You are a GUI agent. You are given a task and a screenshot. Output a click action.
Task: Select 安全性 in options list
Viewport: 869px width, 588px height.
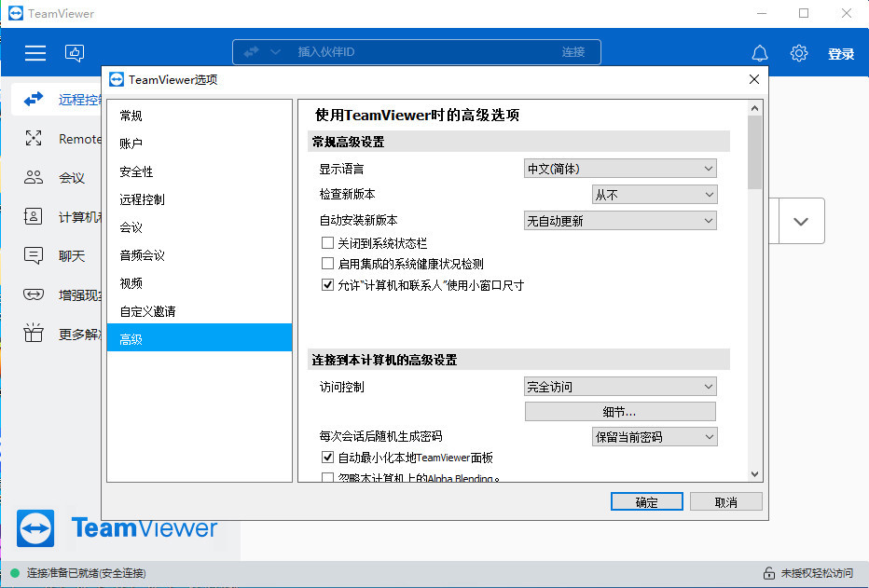tap(200, 171)
